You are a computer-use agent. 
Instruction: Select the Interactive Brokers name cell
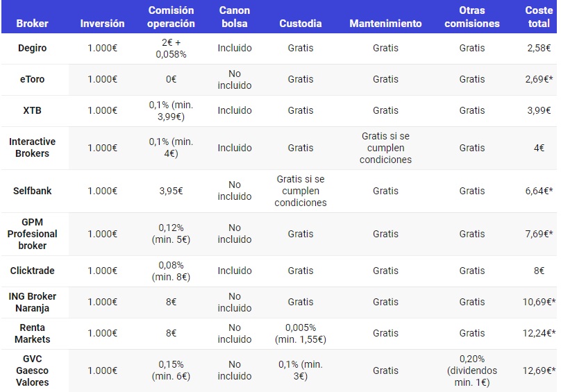click(x=32, y=147)
